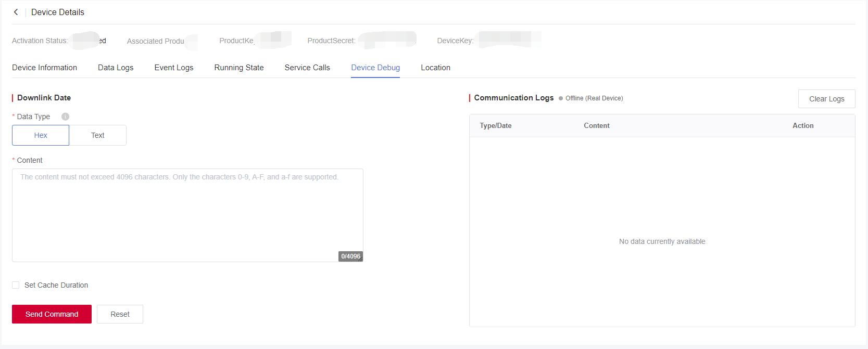The width and height of the screenshot is (868, 349).
Task: Select the Device Debug tab
Action: coord(375,68)
